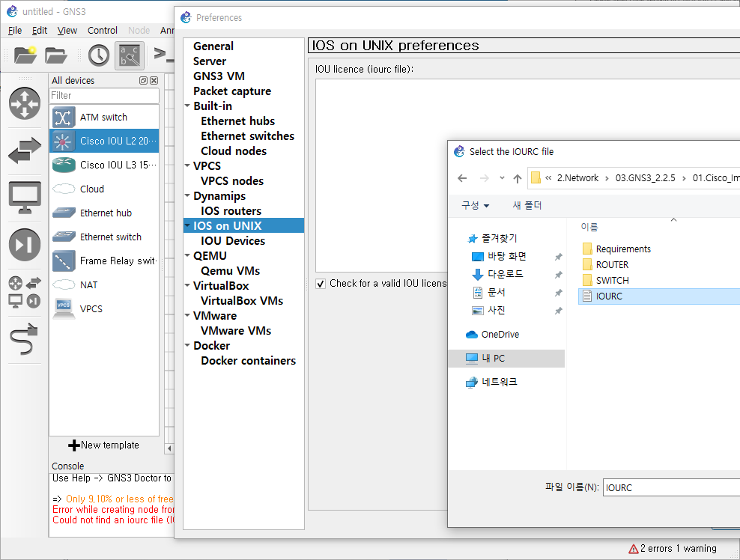Select IOU Devices preferences page
Image resolution: width=740 pixels, height=560 pixels.
pyautogui.click(x=233, y=240)
